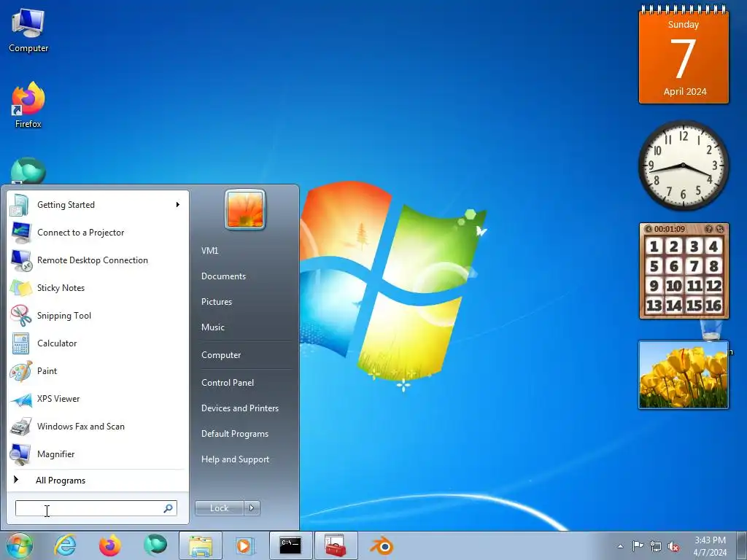The image size is (747, 560).
Task: Open shutdown options arrow next to Lock
Action: 252,508
